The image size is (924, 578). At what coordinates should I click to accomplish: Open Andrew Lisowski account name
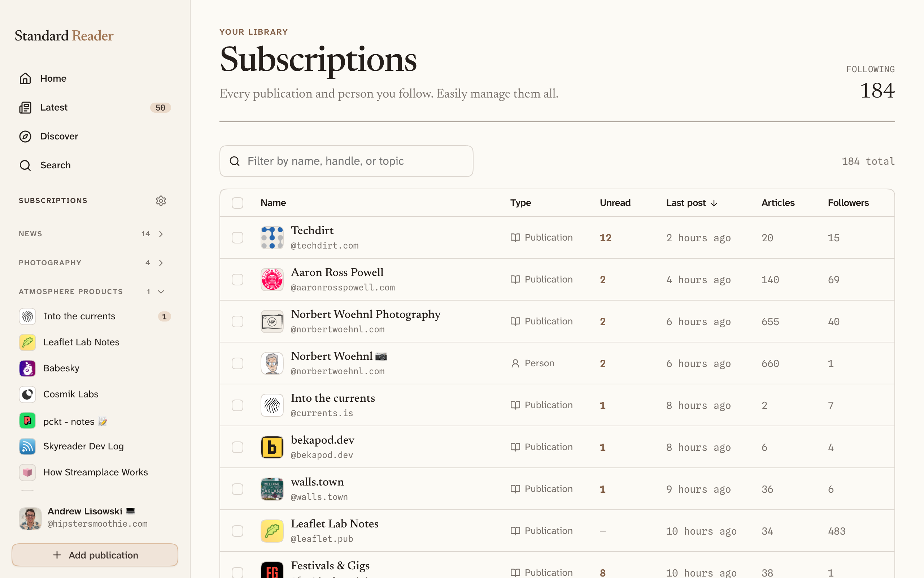pos(91,511)
